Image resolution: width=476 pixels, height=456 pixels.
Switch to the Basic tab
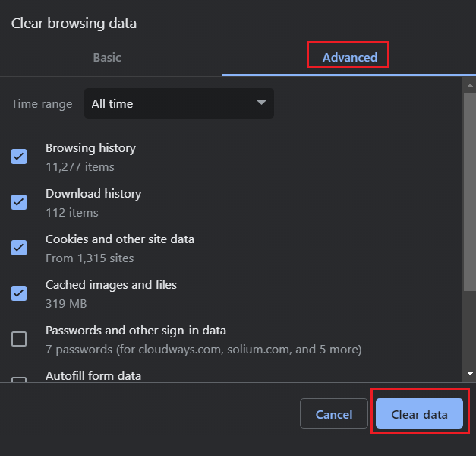click(x=107, y=57)
